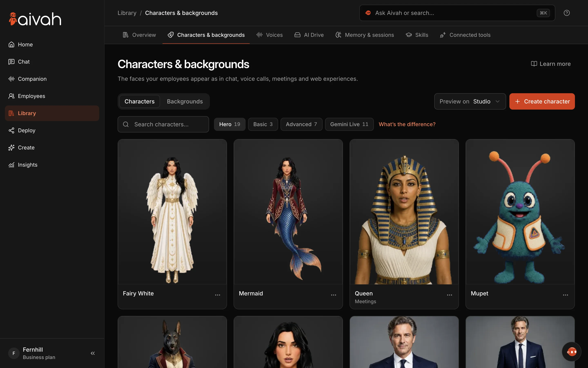
Task: Click What's the difference? link
Action: tap(407, 124)
